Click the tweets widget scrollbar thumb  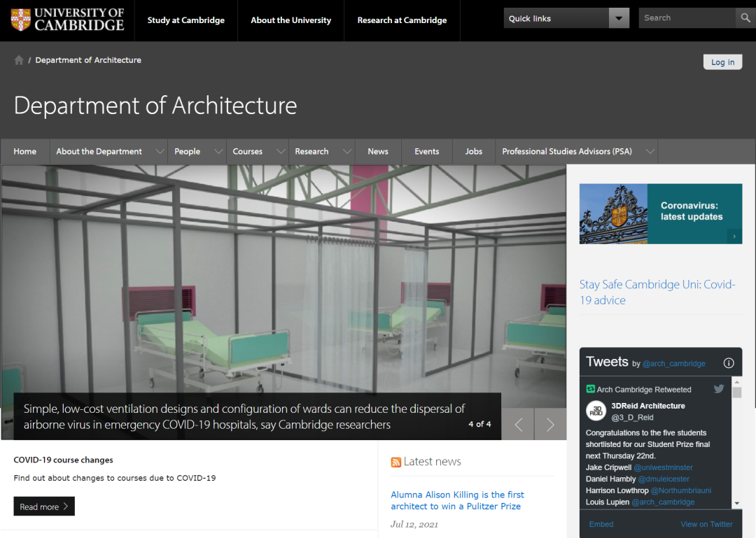click(736, 392)
